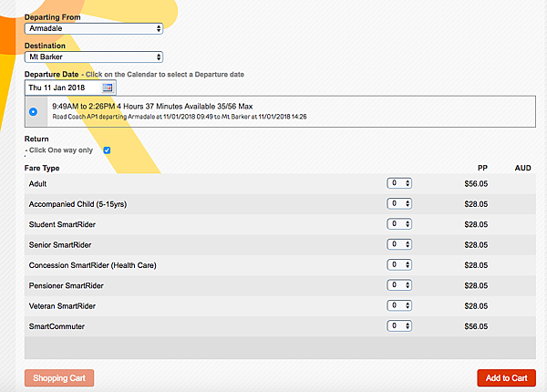Open the Destination dropdown showing Mt Barker
Image resolution: width=547 pixels, height=392 pixels.
[x=94, y=57]
